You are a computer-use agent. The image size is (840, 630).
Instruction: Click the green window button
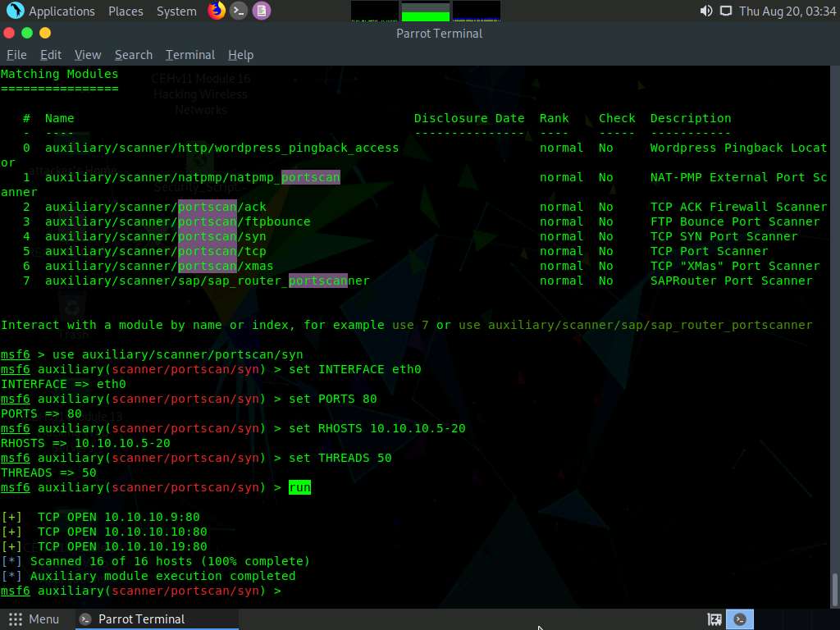coord(27,33)
